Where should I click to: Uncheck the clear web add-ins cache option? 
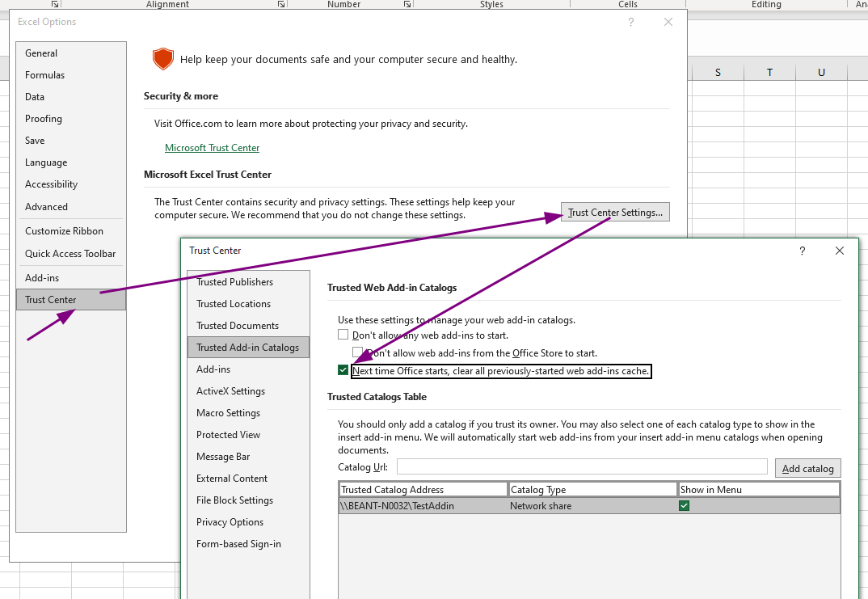point(343,371)
